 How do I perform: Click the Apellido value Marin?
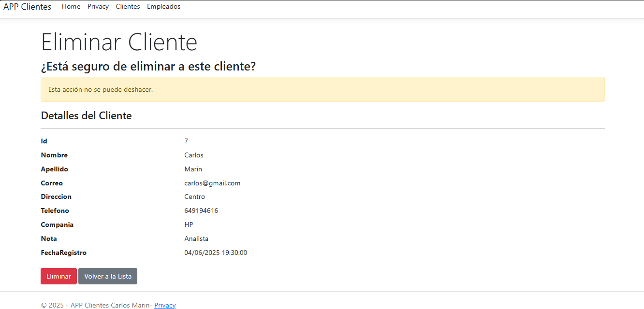193,169
